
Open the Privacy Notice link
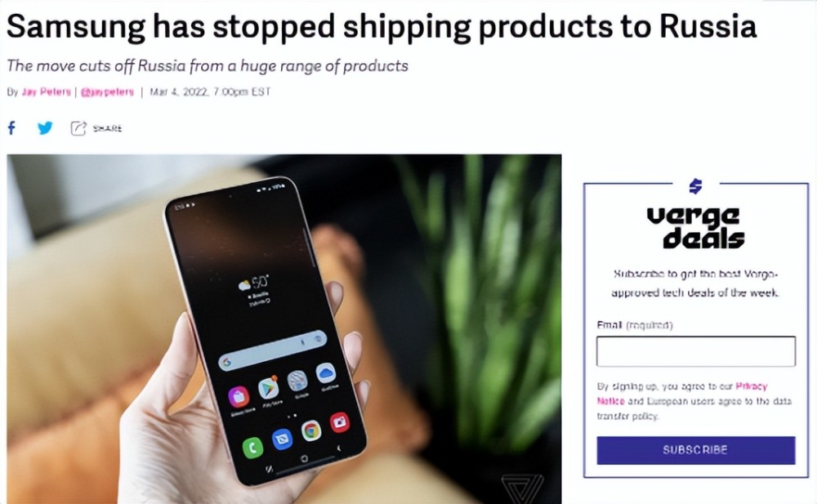682,394
